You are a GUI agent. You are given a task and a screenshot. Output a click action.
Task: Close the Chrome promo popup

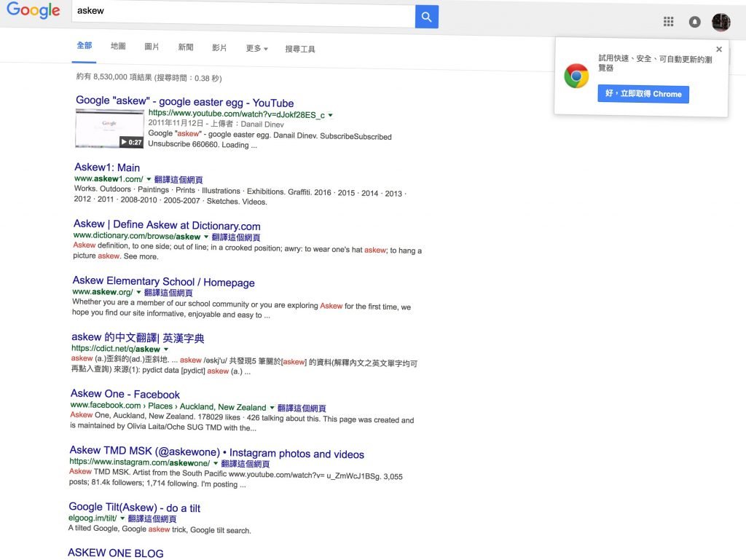(718, 49)
